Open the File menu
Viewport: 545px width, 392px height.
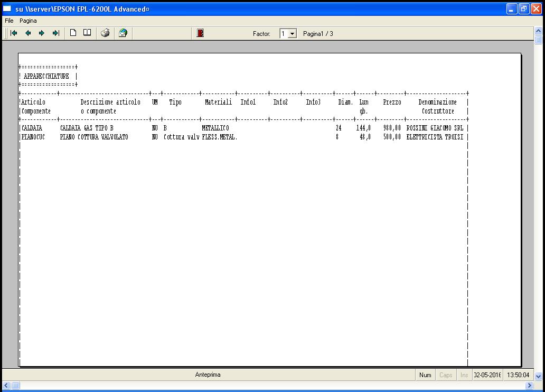(9, 21)
